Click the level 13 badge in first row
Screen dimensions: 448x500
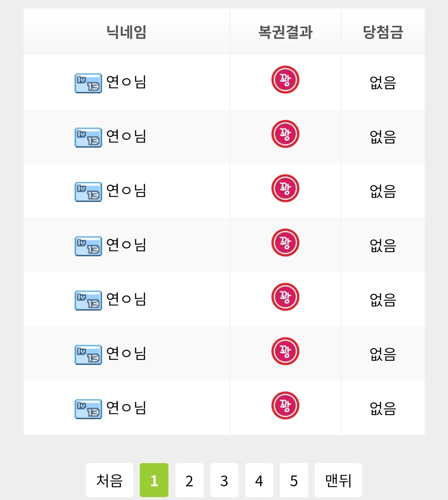(x=88, y=83)
